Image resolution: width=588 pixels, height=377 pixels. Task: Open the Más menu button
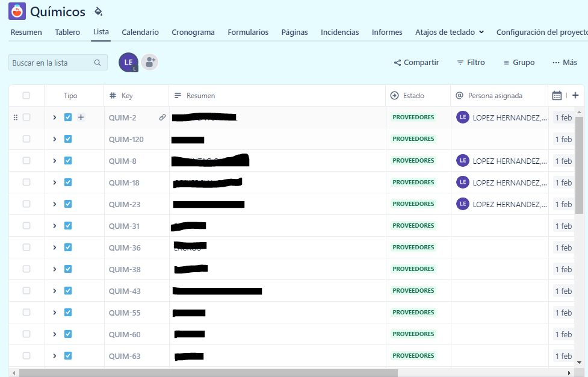click(x=565, y=63)
